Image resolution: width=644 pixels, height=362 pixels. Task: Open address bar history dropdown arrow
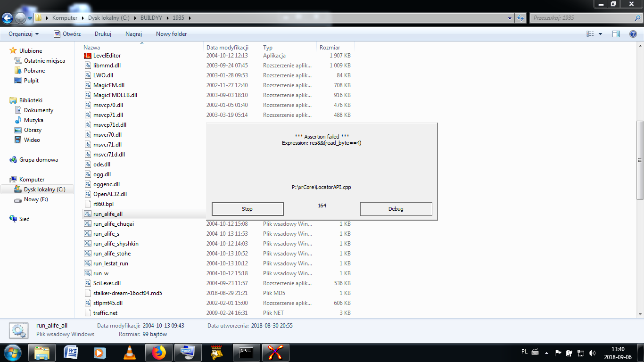[510, 18]
